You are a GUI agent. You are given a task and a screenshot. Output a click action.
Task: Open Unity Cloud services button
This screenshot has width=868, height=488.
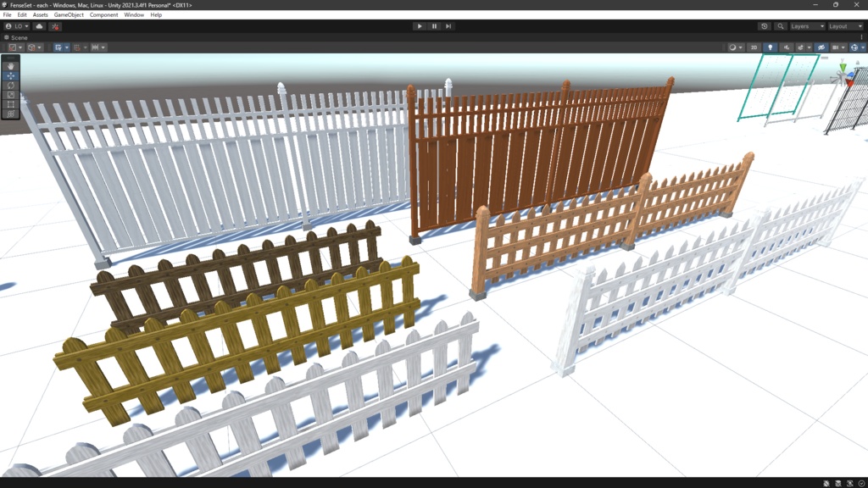39,26
